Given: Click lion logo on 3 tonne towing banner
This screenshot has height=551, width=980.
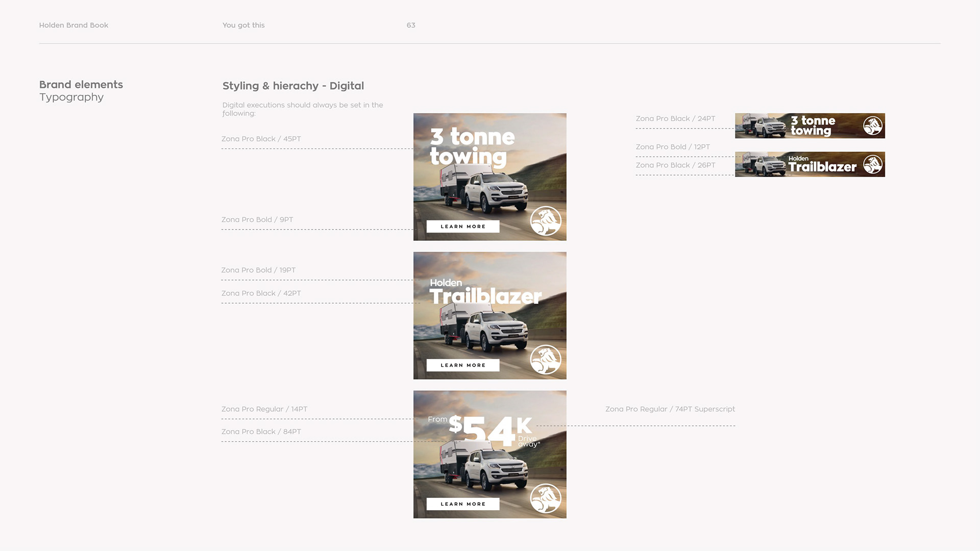Looking at the screenshot, I should coord(873,126).
